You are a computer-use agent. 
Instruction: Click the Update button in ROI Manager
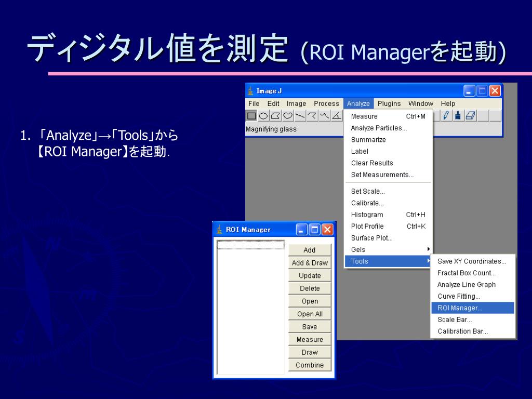point(310,275)
